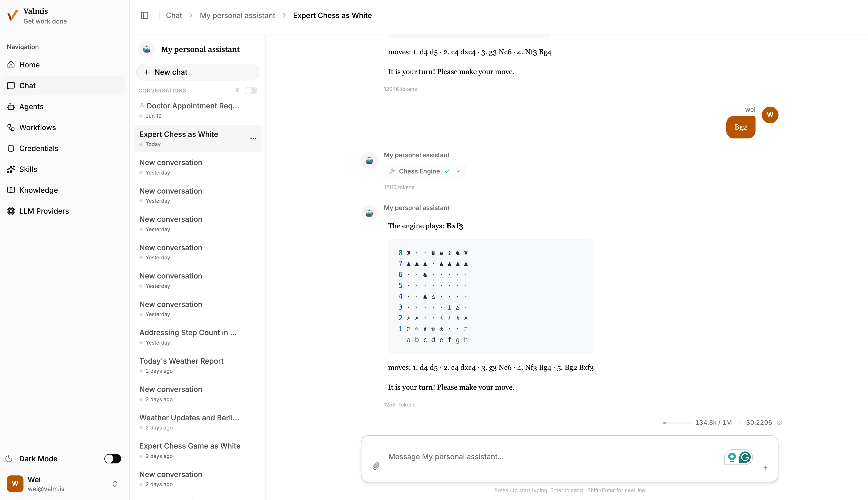Open the Grammarly icon in message box
This screenshot has width=868, height=500.
tap(745, 457)
